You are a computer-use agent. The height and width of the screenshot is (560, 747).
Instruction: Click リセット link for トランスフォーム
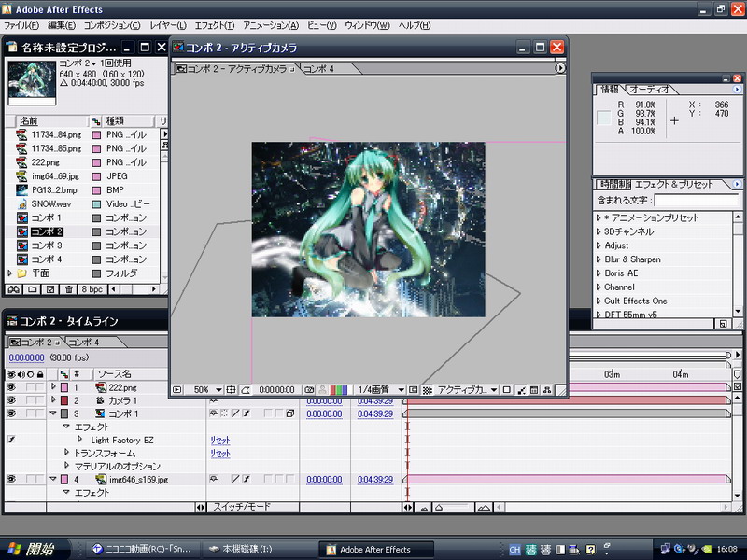point(220,454)
